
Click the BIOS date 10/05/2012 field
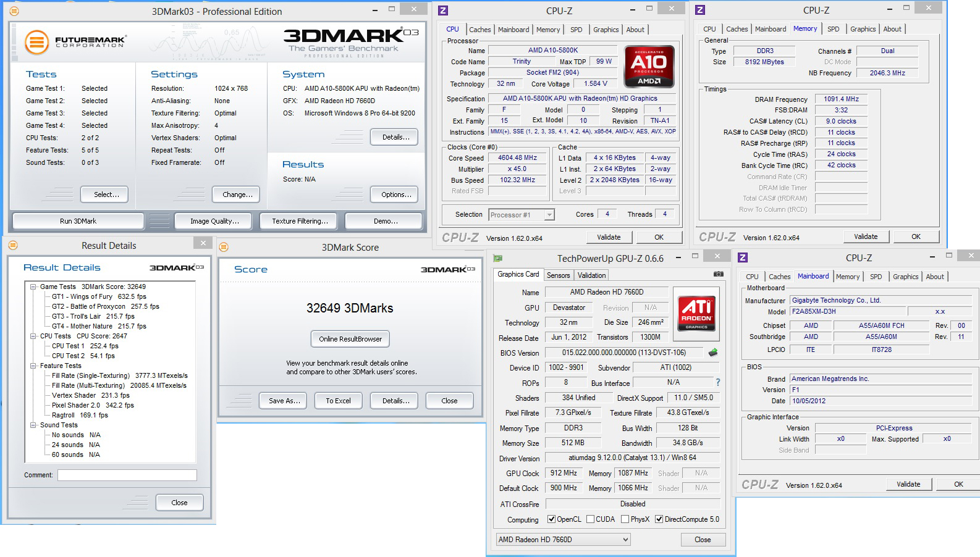click(881, 401)
